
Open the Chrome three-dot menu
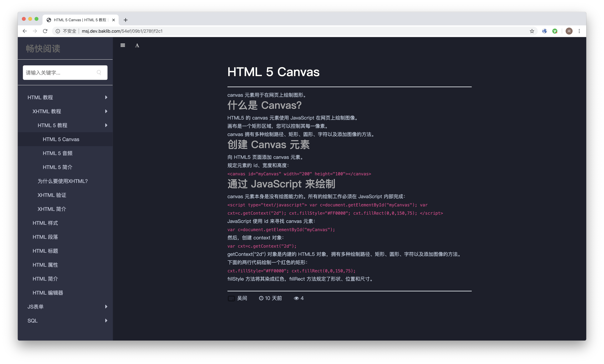point(579,31)
